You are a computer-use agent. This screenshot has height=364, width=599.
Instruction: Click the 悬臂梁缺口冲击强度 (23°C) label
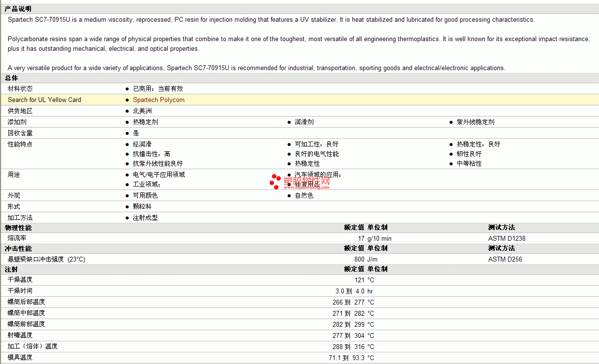[x=46, y=259]
